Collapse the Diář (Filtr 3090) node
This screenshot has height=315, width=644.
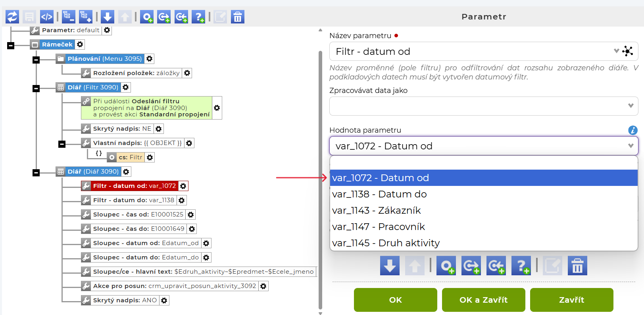[36, 88]
